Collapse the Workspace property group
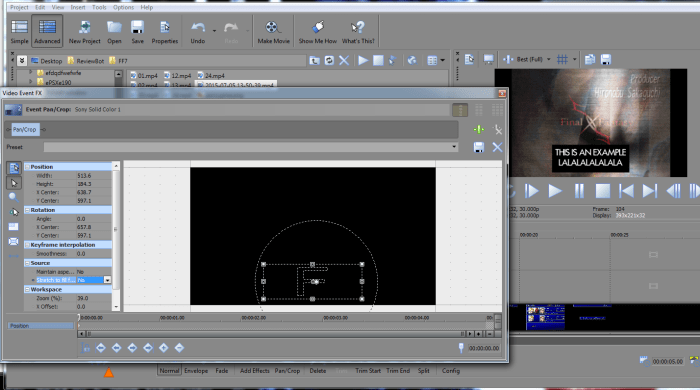The width and height of the screenshot is (700, 390). (x=27, y=289)
